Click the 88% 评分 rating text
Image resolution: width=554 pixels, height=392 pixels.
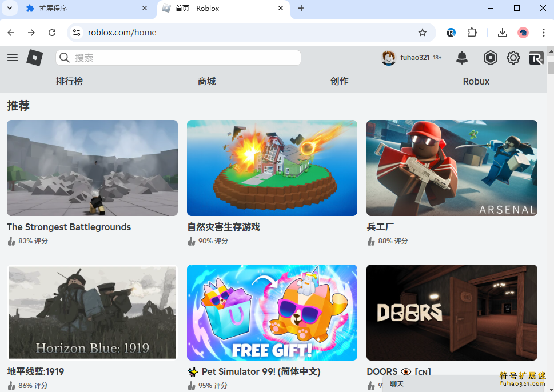[393, 241]
